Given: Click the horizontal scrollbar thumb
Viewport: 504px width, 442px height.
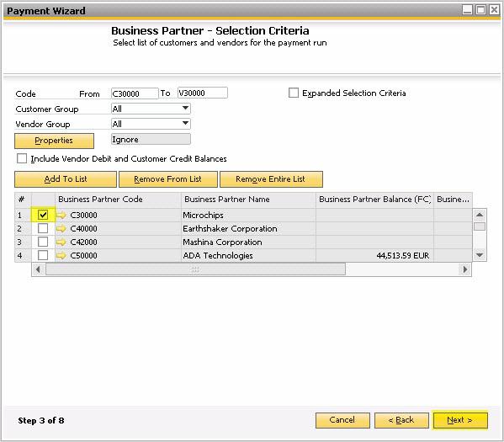Looking at the screenshot, I should 195,269.
